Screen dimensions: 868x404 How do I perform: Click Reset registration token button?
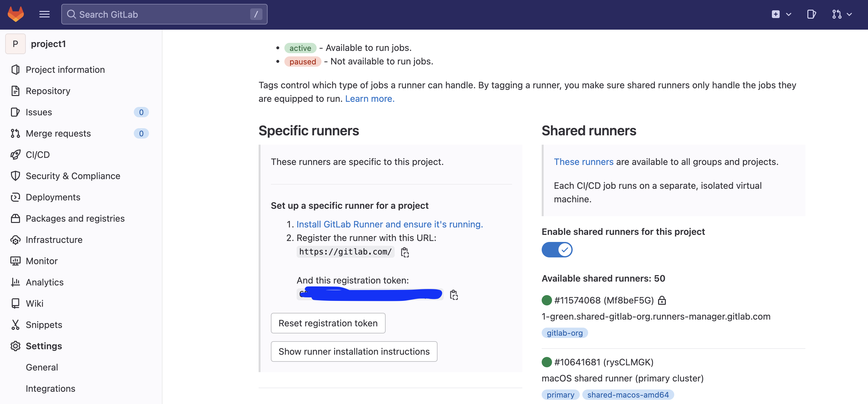pos(328,323)
